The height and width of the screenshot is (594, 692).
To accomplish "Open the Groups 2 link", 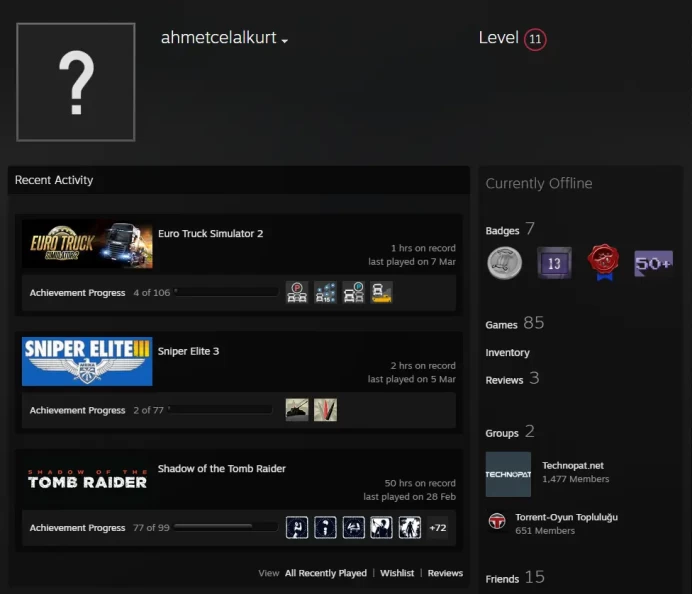I will pyautogui.click(x=510, y=432).
